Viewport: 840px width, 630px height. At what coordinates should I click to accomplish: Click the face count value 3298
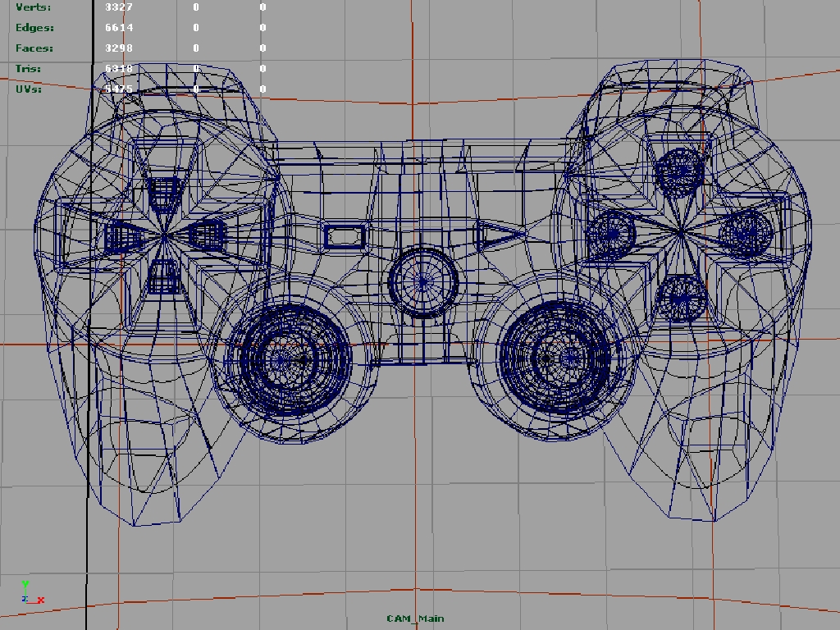[x=119, y=48]
